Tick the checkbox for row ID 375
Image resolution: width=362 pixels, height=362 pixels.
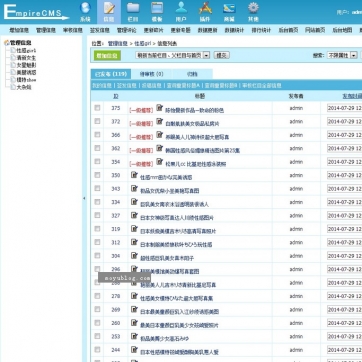pos(97,108)
